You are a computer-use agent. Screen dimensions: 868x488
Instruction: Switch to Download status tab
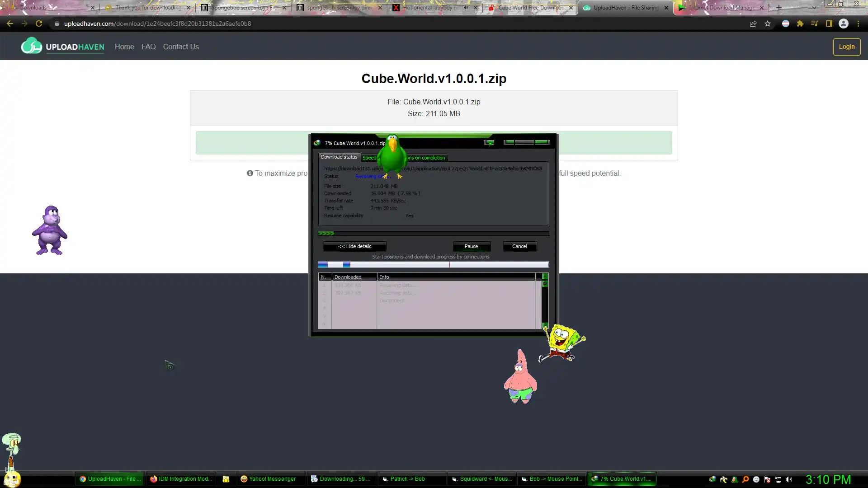click(x=339, y=157)
